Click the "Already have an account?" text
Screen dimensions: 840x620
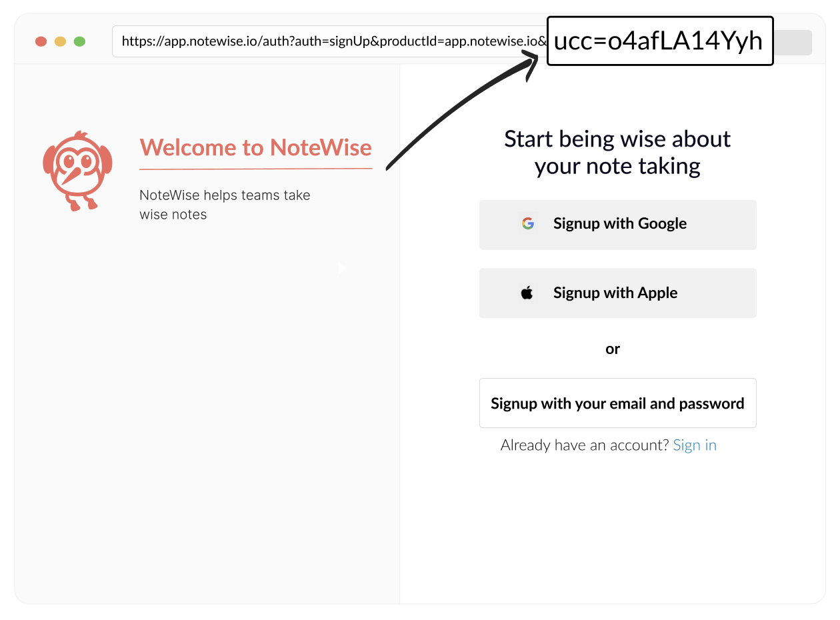pos(585,445)
